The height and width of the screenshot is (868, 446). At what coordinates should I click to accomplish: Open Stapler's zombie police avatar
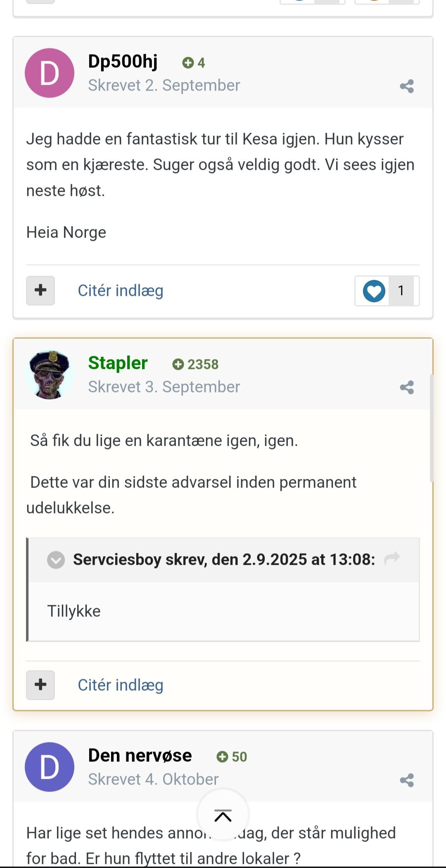click(50, 375)
